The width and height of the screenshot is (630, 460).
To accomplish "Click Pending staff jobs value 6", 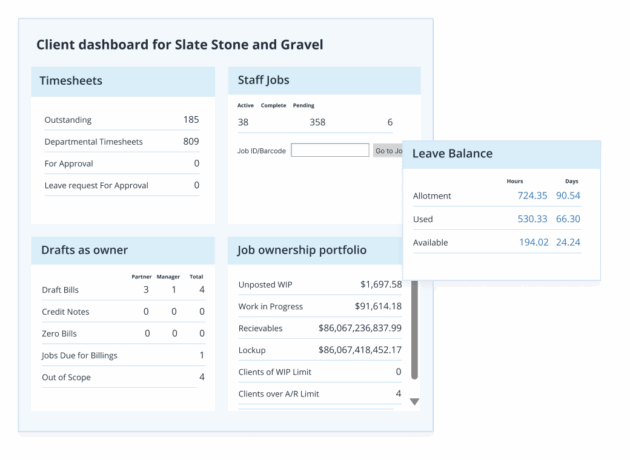I will 390,122.
